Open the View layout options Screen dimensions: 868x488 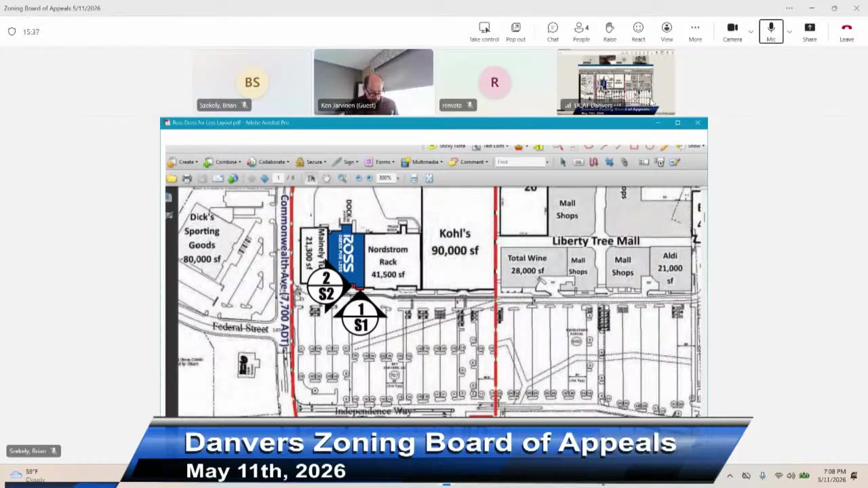[x=667, y=32]
